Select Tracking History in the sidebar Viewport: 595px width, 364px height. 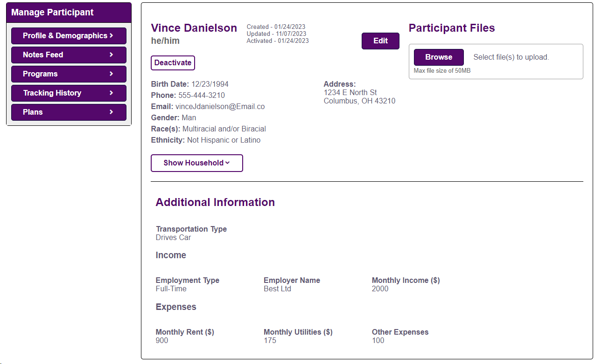(x=52, y=93)
